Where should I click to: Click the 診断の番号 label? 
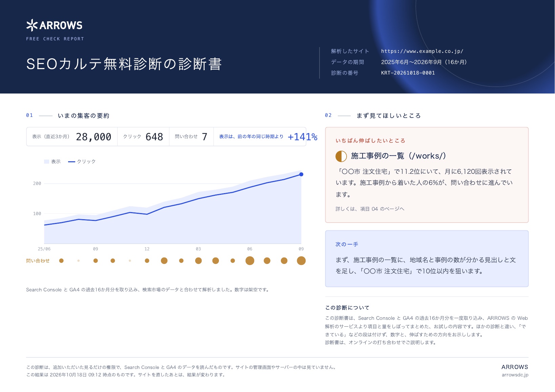(x=345, y=73)
